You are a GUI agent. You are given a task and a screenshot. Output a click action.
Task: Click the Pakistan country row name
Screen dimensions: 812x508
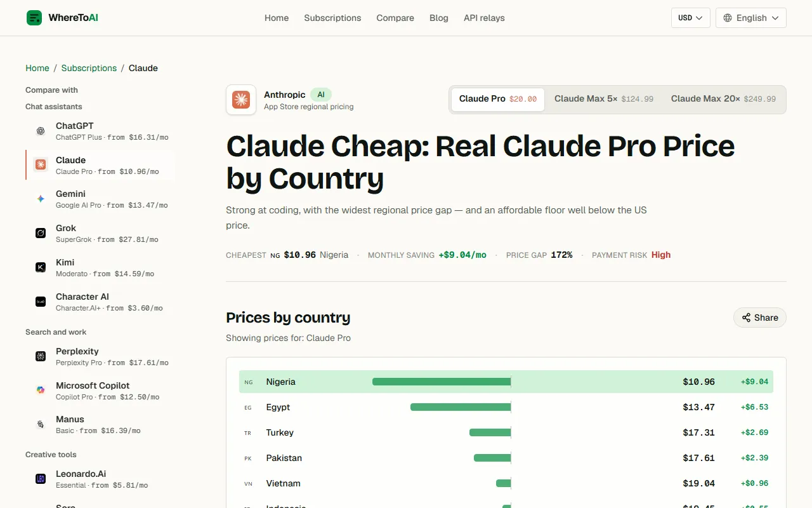pyautogui.click(x=284, y=458)
